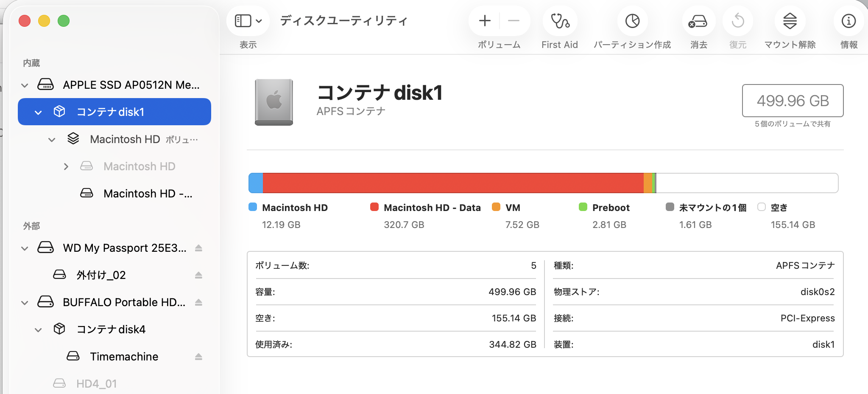
Task: Open the partition creation tool
Action: 632,21
